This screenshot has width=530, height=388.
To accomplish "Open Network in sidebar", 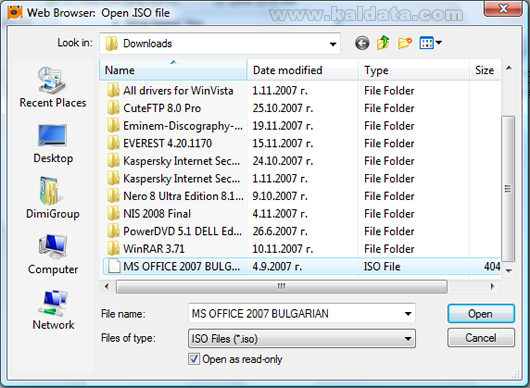I will 53,310.
